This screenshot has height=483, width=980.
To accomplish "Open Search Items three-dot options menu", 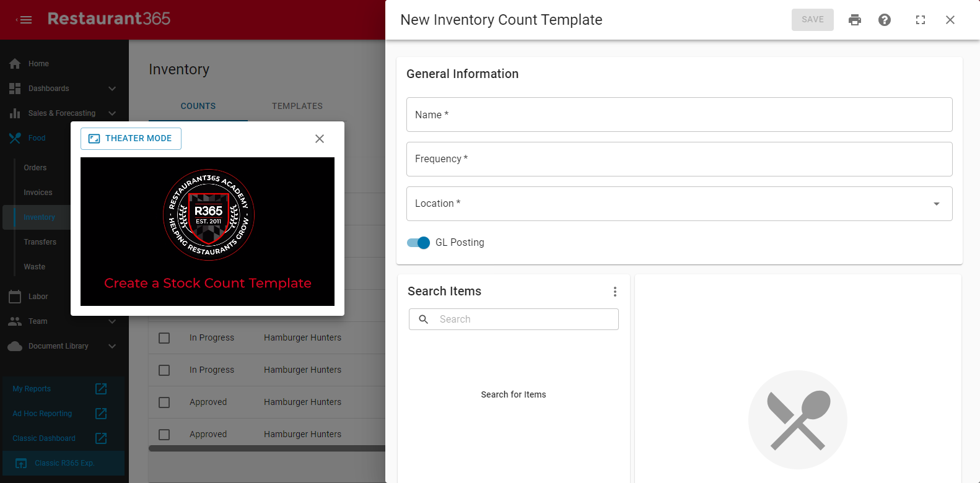I will click(615, 292).
